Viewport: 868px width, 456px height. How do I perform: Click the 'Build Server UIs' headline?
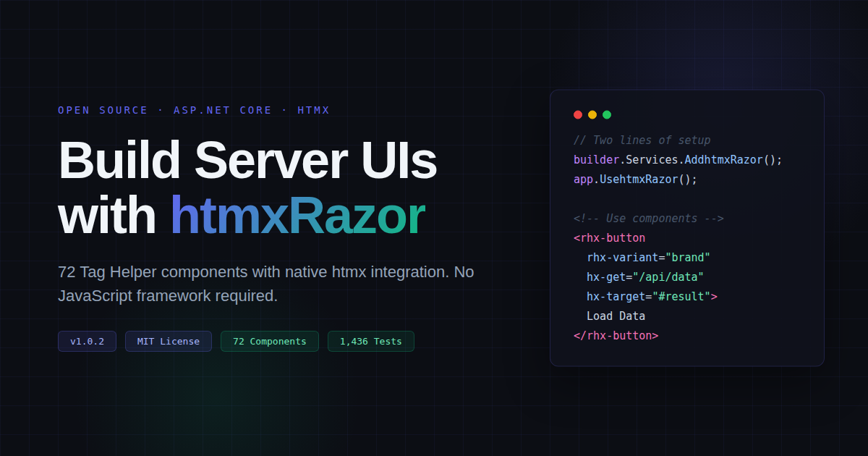click(248, 159)
